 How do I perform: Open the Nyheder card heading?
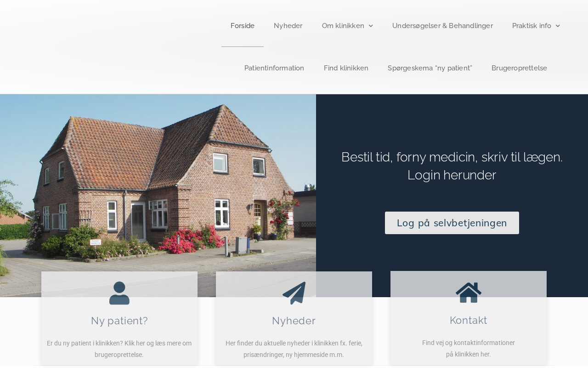(x=294, y=321)
